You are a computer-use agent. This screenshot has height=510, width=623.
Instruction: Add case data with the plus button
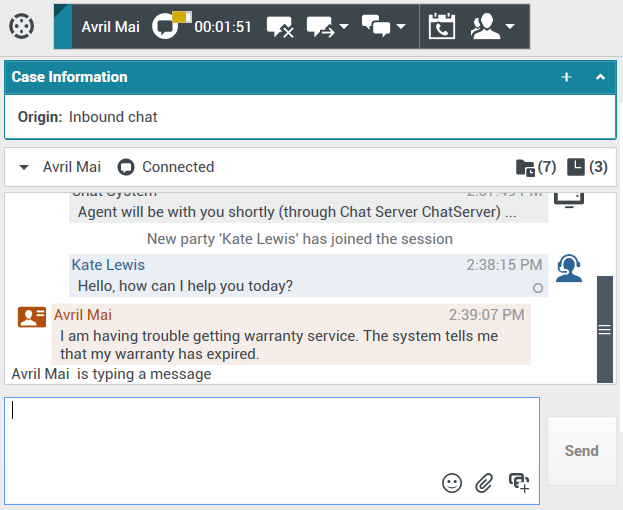tap(566, 77)
